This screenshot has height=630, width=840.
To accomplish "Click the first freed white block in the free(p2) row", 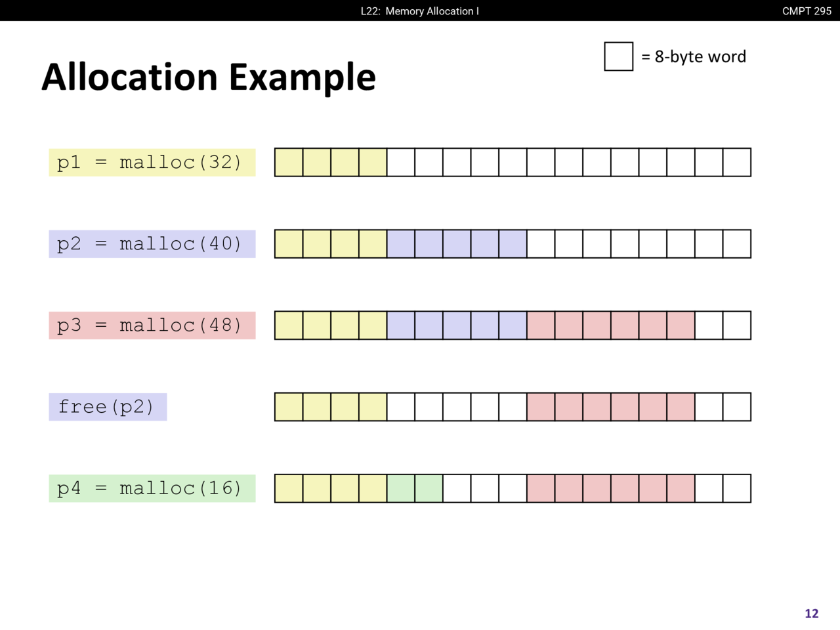I will click(x=401, y=407).
